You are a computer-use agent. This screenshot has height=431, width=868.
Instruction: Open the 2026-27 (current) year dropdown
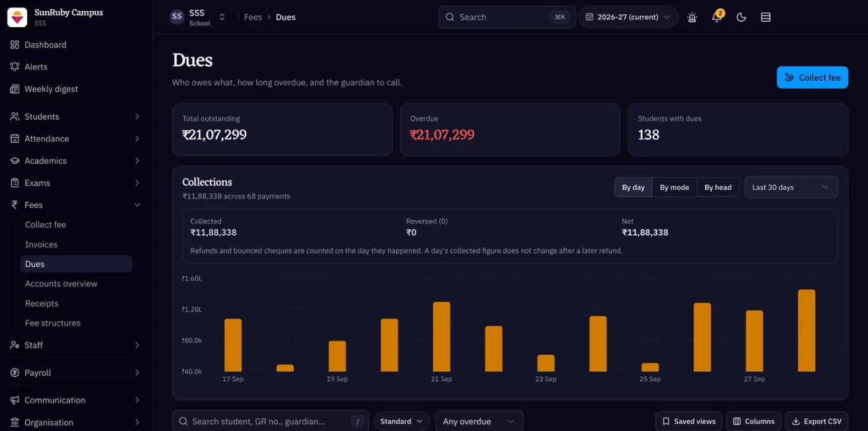[628, 17]
